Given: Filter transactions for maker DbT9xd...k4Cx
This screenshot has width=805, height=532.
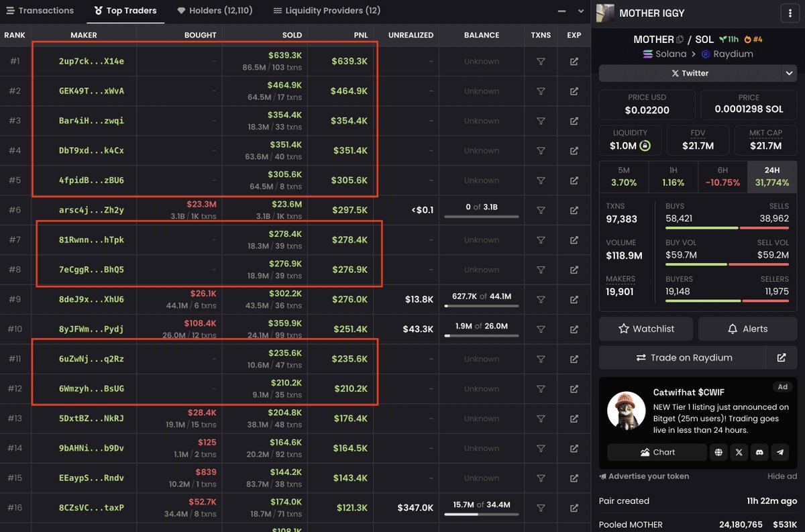Looking at the screenshot, I should tap(541, 151).
